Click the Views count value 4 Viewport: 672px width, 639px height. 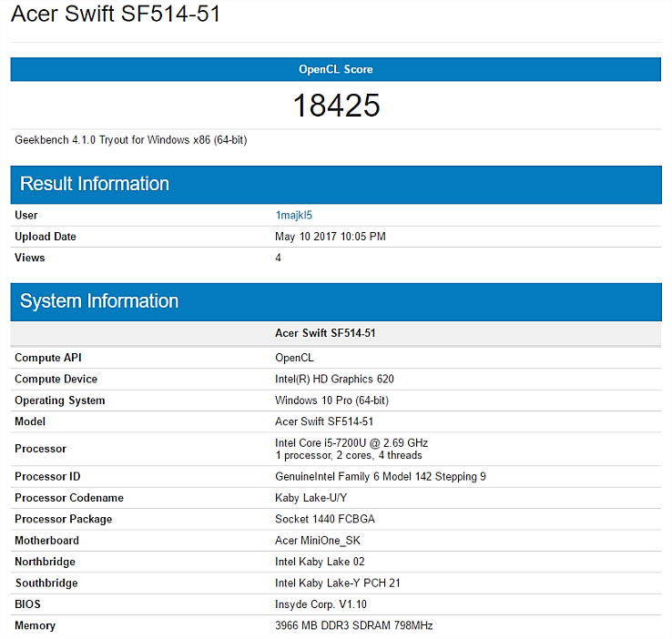(x=279, y=258)
